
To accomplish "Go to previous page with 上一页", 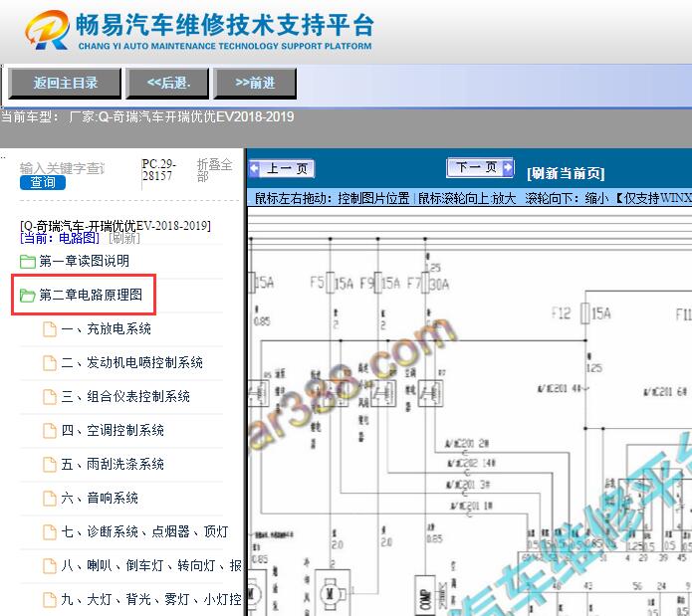I will tap(281, 168).
